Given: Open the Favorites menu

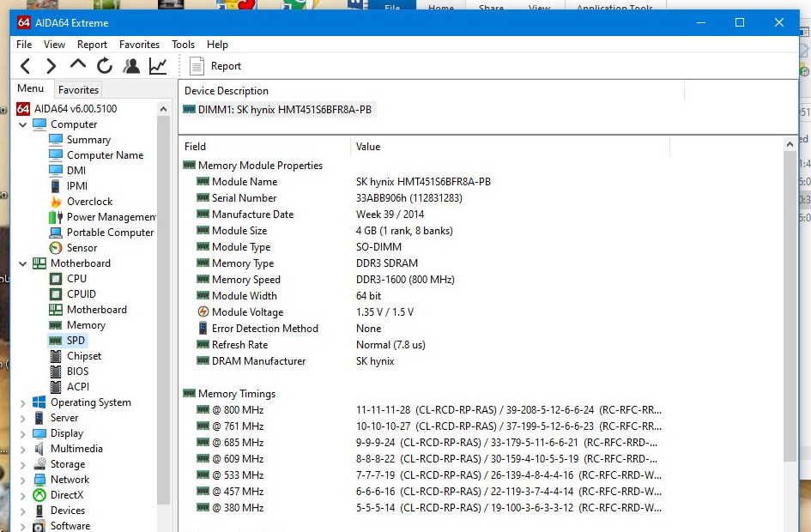Looking at the screenshot, I should (x=139, y=45).
